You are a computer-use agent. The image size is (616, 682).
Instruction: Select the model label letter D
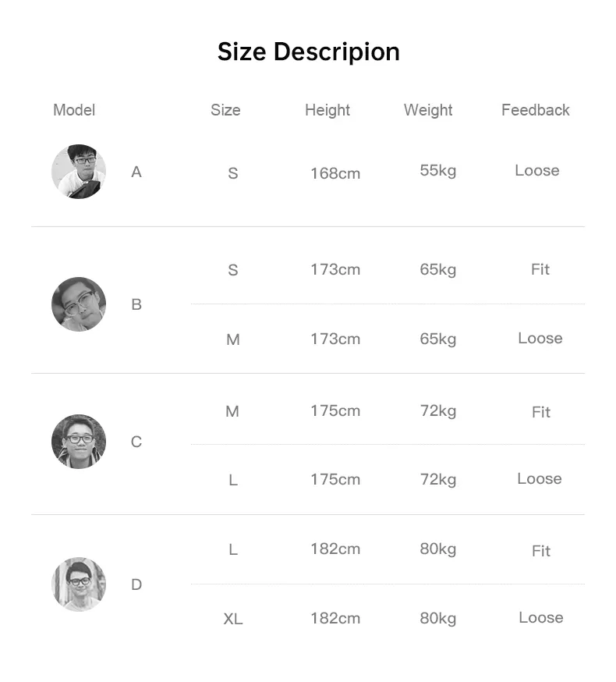tap(136, 584)
